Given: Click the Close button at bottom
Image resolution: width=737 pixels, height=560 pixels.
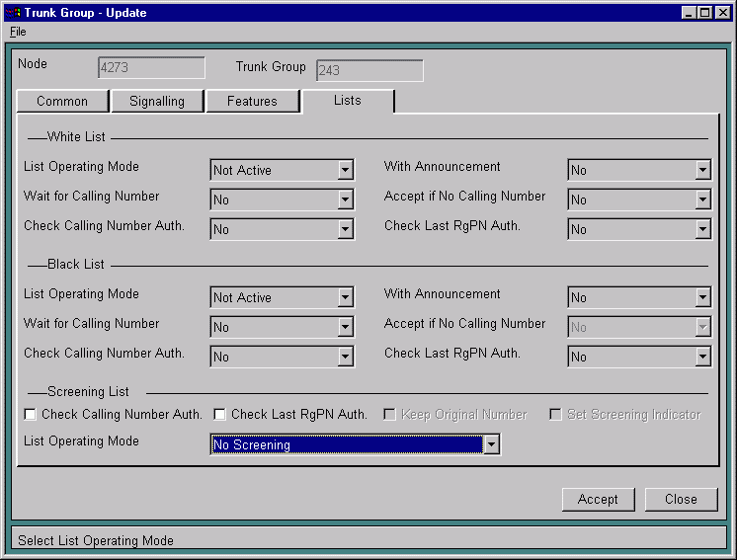Looking at the screenshot, I should pyautogui.click(x=681, y=499).
